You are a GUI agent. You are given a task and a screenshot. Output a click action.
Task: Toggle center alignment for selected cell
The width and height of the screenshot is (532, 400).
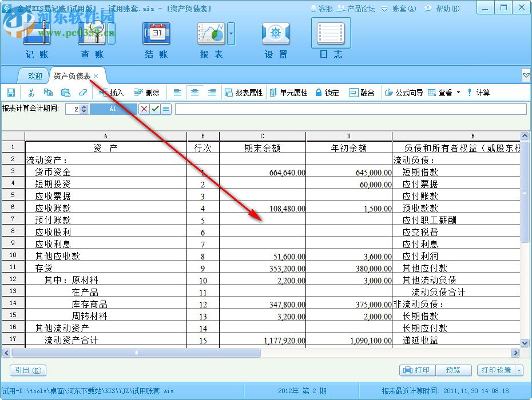(194, 92)
